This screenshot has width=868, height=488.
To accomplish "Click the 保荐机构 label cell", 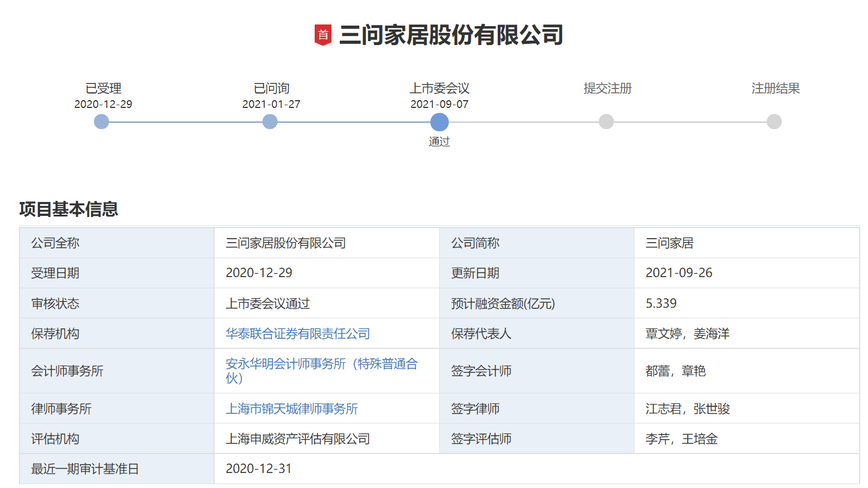I will pos(117,333).
